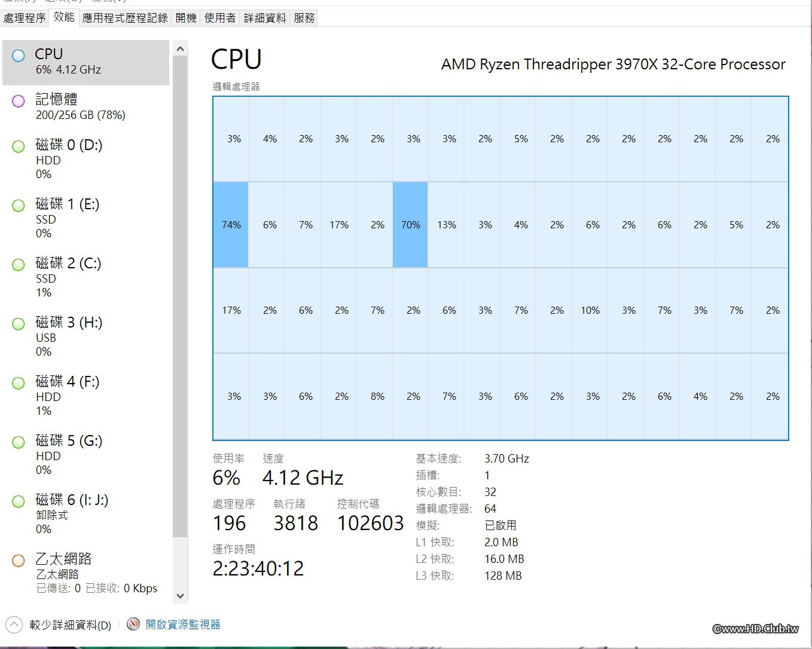Select the orange 乙太網路 Ethernet icon
Viewport: 812px width, 649px height.
pos(19,561)
